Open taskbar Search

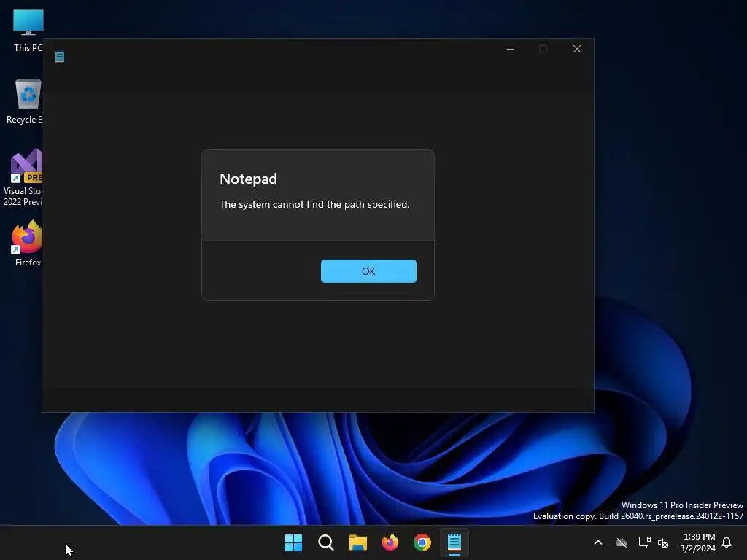(x=326, y=542)
